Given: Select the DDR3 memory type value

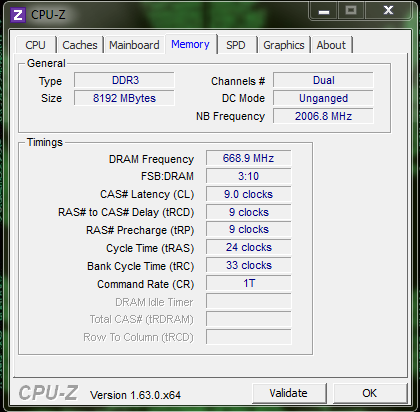Looking at the screenshot, I should tap(124, 80).
